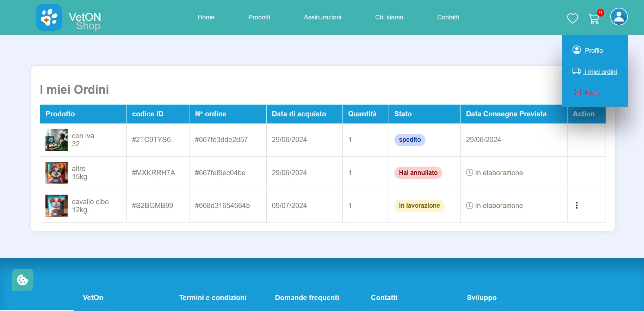Image resolution: width=644 pixels, height=311 pixels.
Task: Click order number #667fef9ec04be
Action: tap(220, 173)
